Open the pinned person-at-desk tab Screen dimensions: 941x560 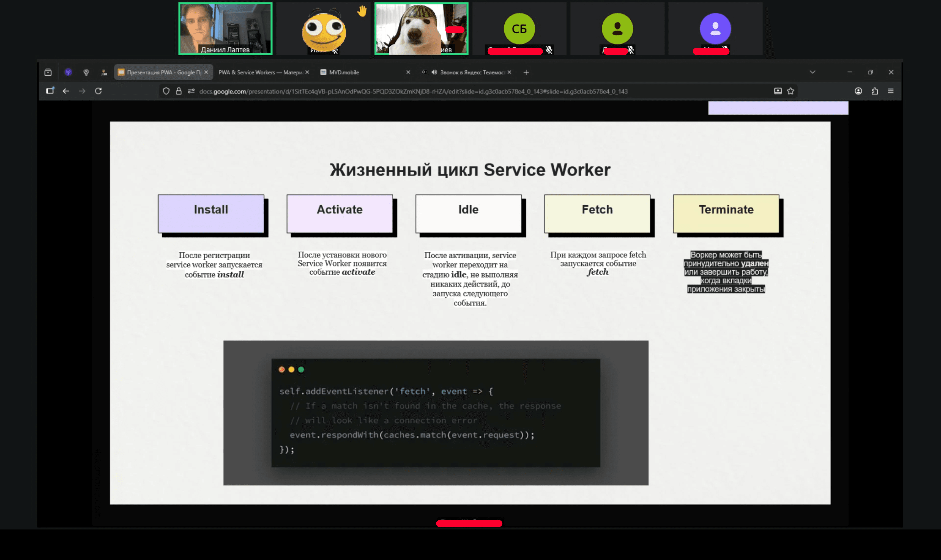pos(104,72)
